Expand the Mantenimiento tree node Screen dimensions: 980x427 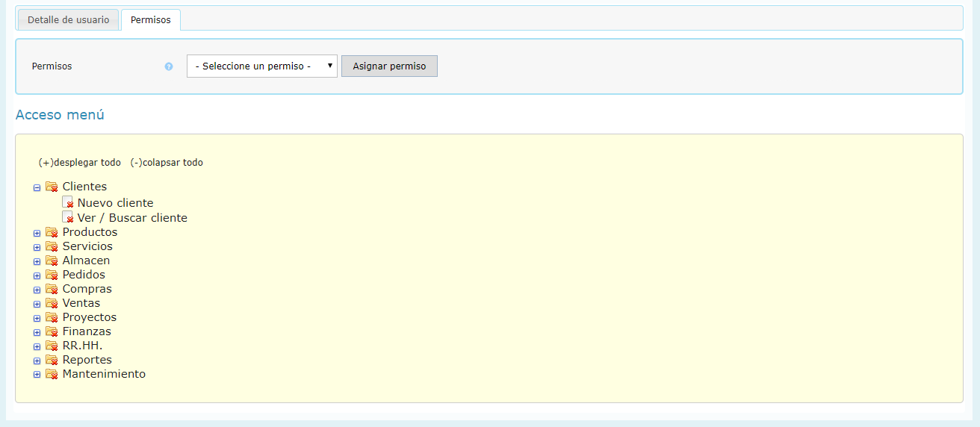pos(37,375)
